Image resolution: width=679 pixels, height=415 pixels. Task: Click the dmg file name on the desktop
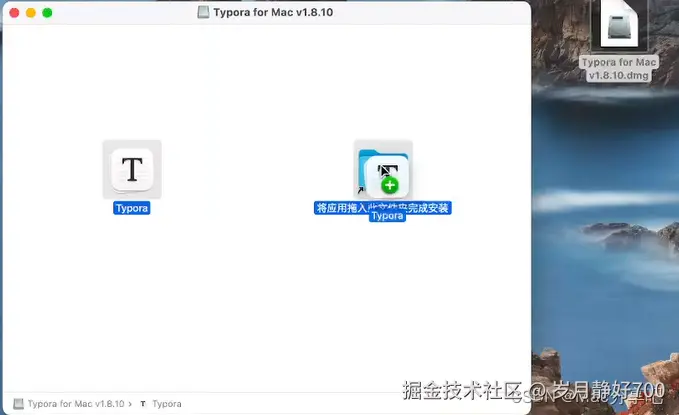click(619, 69)
